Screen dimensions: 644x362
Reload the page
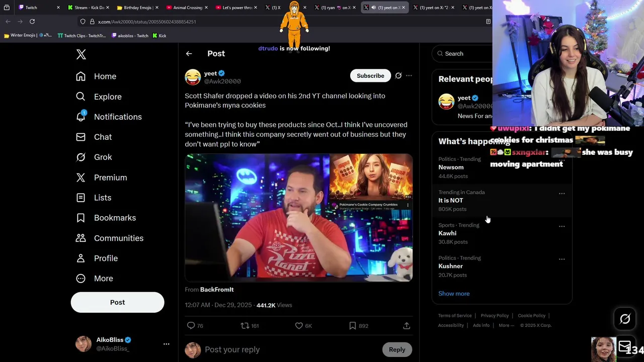click(32, 22)
